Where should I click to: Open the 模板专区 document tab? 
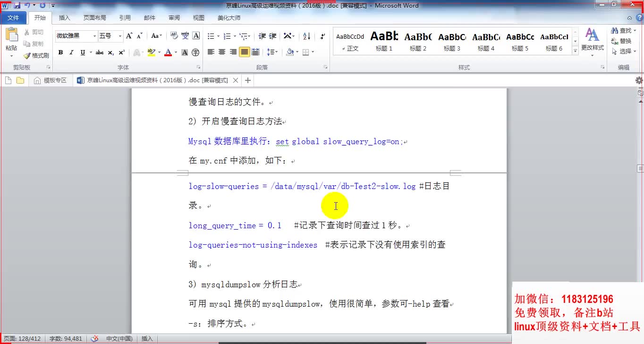pos(50,81)
